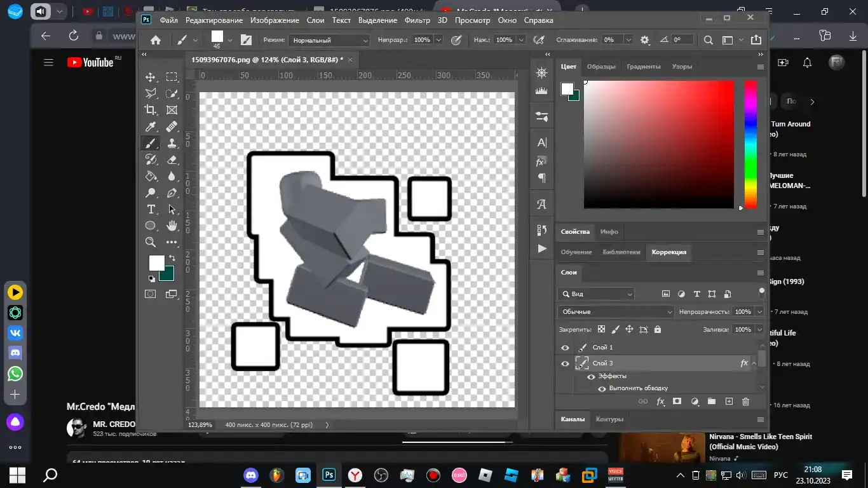Viewport: 868px width, 488px height.
Task: Go to Photoshop Home screen
Action: (x=156, y=40)
